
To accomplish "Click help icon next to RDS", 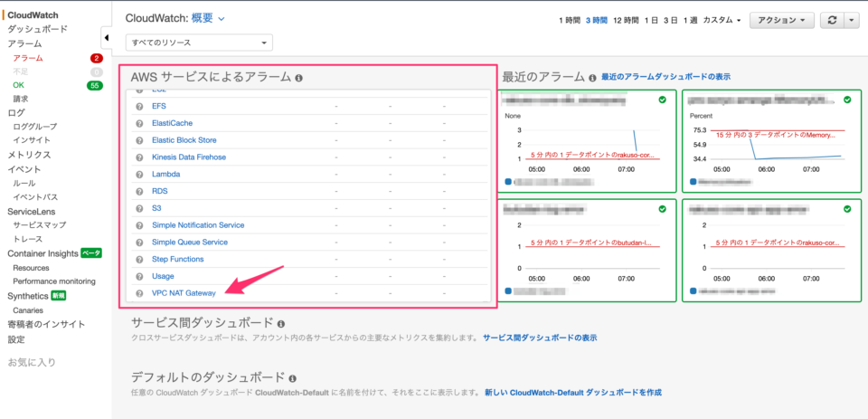I will click(x=139, y=191).
